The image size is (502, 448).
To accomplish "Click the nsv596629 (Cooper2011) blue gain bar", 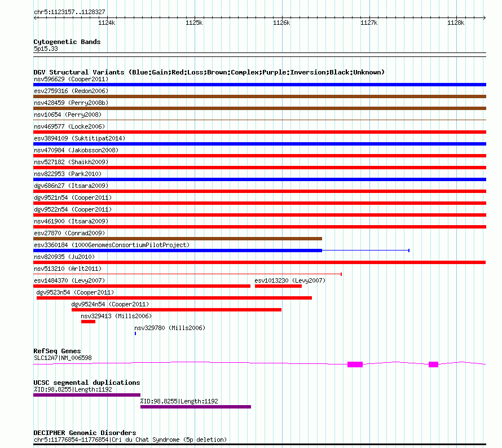I will click(x=259, y=85).
